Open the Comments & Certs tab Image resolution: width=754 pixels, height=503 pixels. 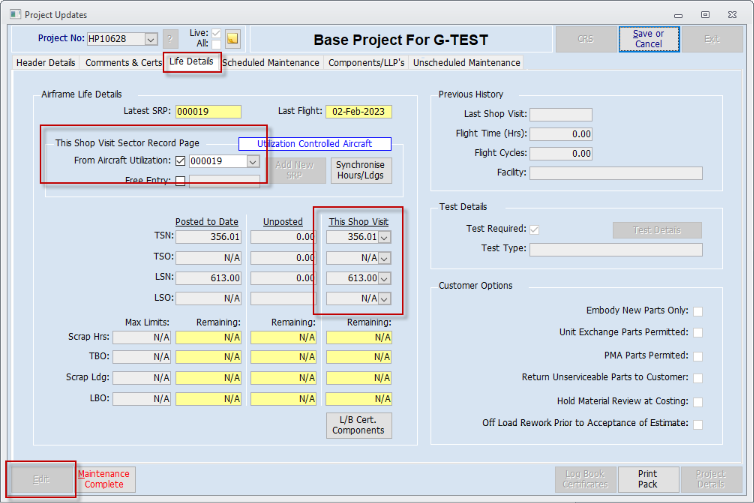pos(123,63)
